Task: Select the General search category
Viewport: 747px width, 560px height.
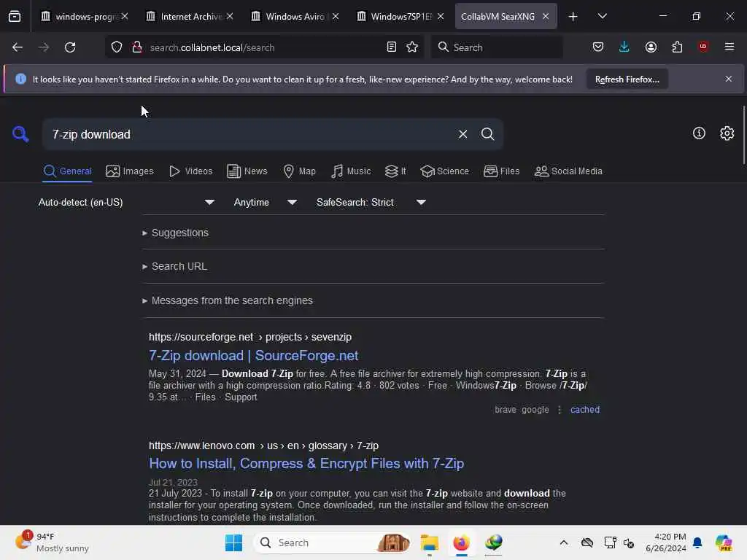Action: point(67,171)
